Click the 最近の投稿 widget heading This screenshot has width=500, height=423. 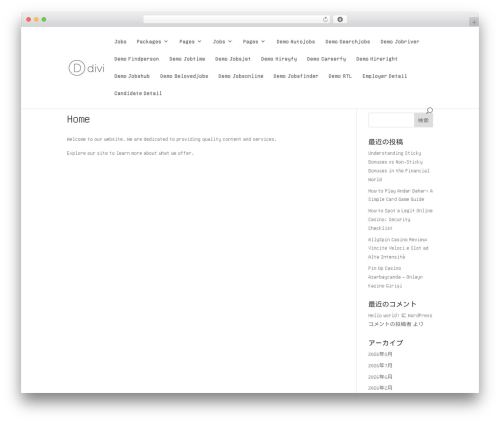pos(386,142)
